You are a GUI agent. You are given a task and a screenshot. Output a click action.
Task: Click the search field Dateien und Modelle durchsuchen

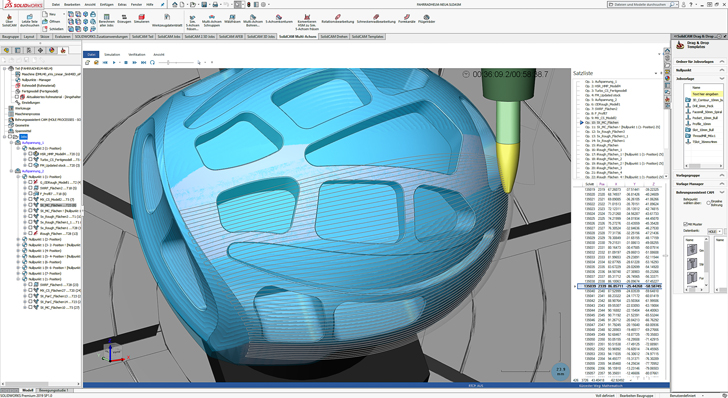[x=644, y=4]
